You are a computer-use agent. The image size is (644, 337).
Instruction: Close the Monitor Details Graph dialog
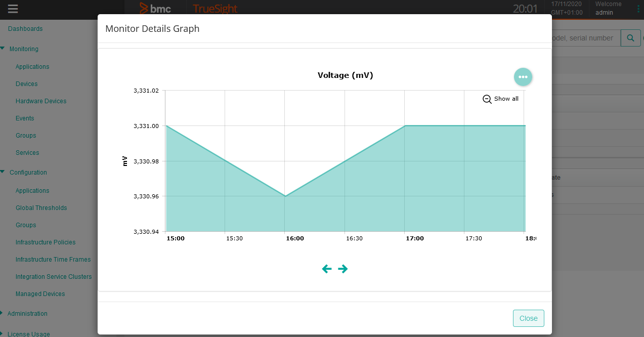pos(528,318)
